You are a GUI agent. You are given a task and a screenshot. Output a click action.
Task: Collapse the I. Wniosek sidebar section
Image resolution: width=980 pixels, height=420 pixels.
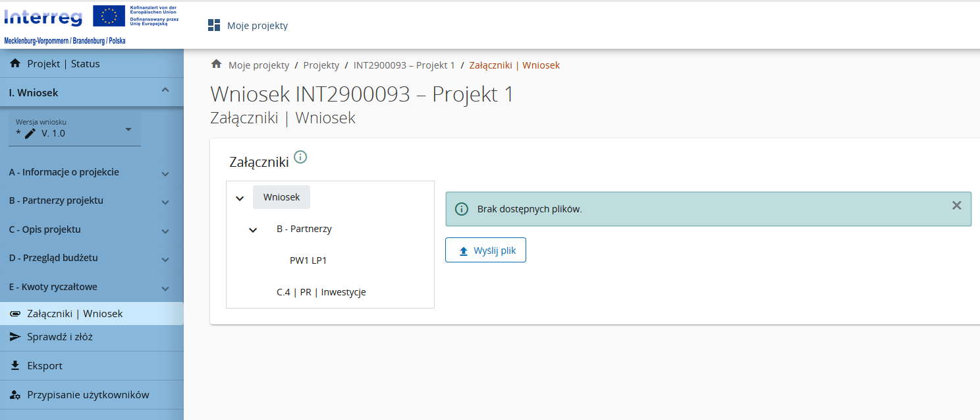coord(165,91)
